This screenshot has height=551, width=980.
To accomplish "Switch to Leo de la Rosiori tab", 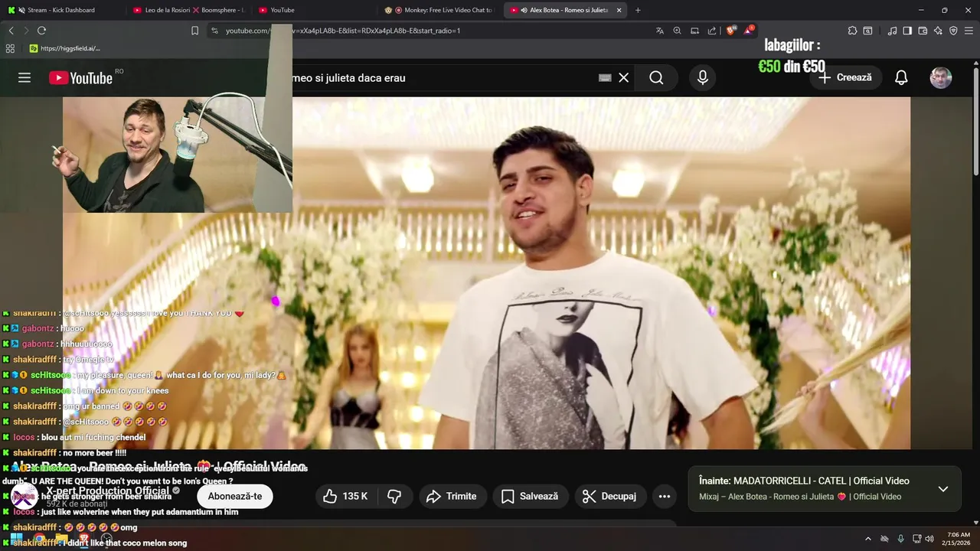I will tap(190, 10).
